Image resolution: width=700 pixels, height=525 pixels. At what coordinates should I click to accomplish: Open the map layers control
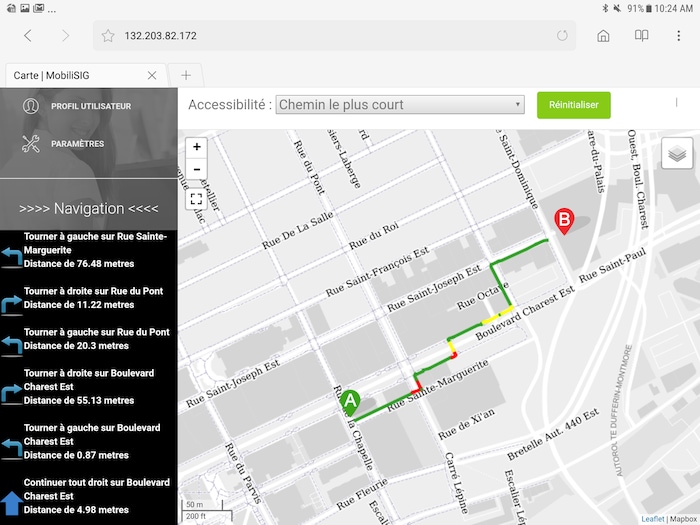coord(677,154)
